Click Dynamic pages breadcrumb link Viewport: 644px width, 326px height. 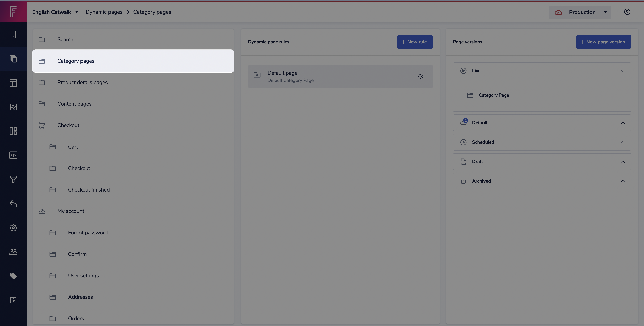coord(104,12)
